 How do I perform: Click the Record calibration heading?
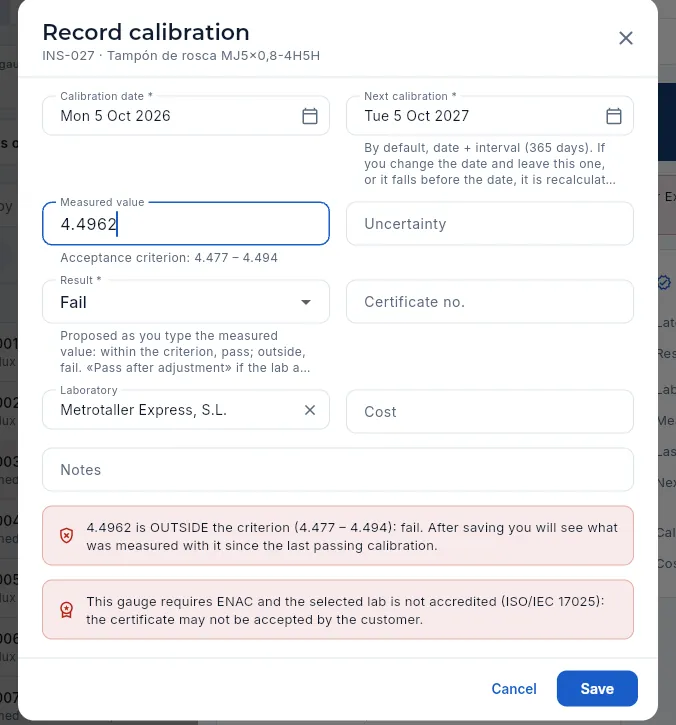(x=146, y=32)
